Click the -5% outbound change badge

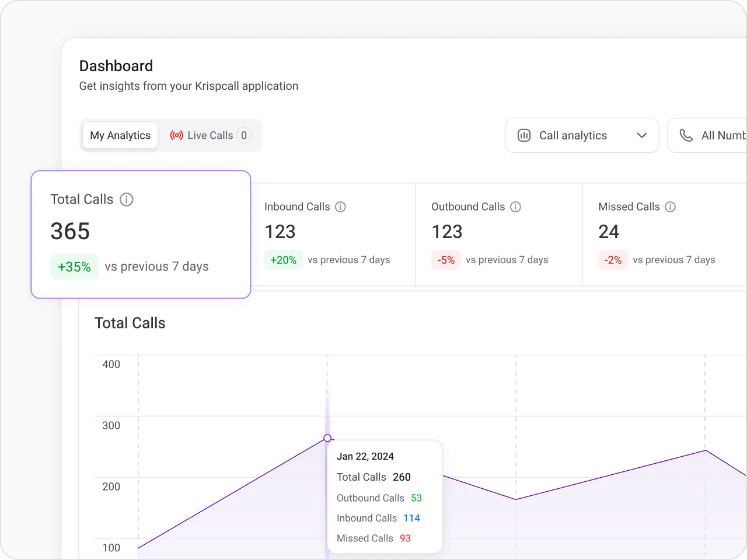click(446, 260)
